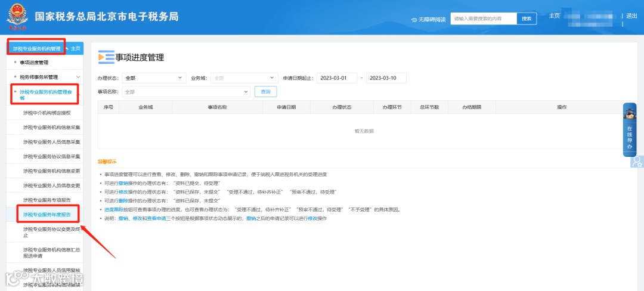Viewport: 644px width, 291px height.
Task: Click the start date field 2023-03-01
Action: [337, 78]
